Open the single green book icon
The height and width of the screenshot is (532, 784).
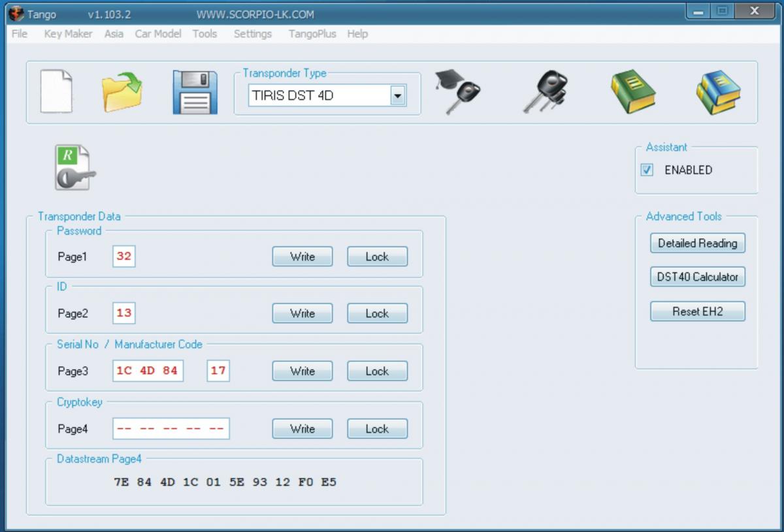point(632,91)
